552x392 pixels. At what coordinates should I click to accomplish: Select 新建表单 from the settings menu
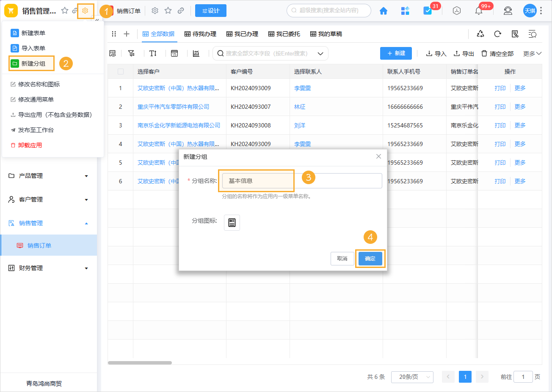pyautogui.click(x=33, y=33)
